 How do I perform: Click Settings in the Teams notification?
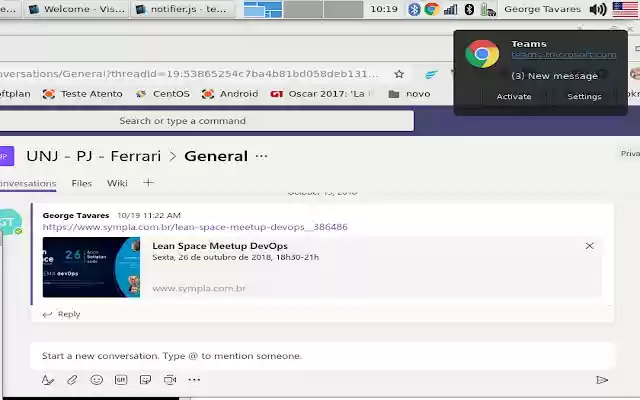coord(584,97)
